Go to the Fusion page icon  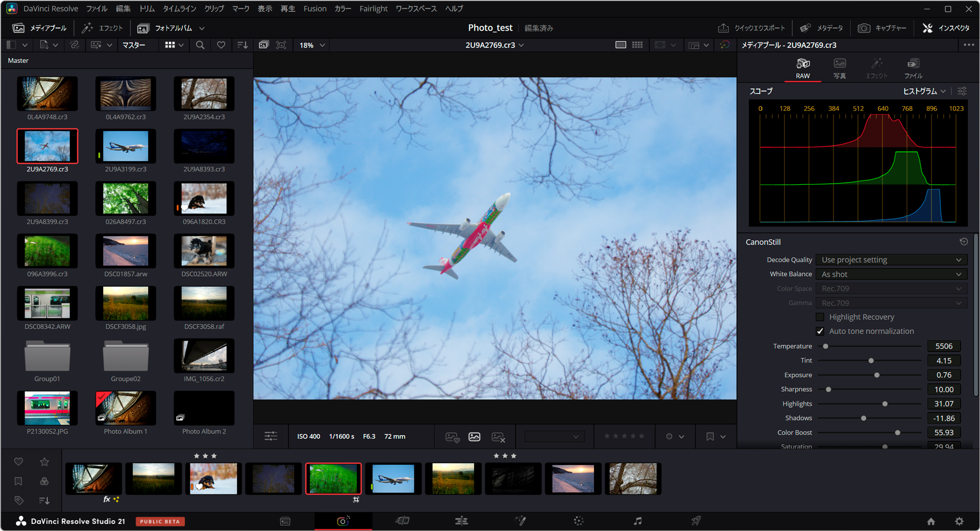(520, 521)
